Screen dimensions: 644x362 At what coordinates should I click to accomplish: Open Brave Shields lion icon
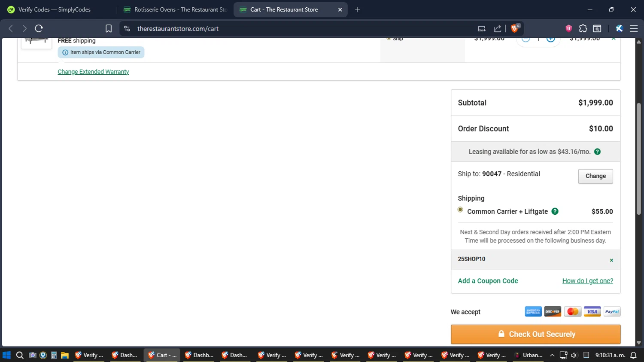515,29
